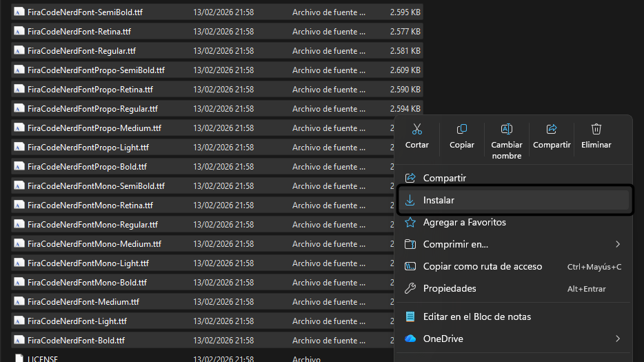644x362 pixels.
Task: Select file name FiraCodeNerdFontMono-Medium.ttf
Action: pos(94,244)
